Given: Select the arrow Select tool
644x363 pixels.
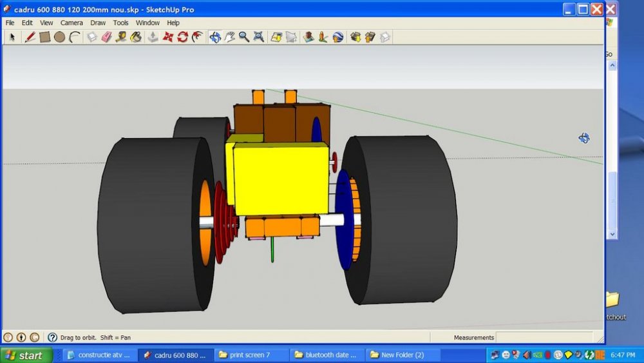Looking at the screenshot, I should (x=12, y=37).
